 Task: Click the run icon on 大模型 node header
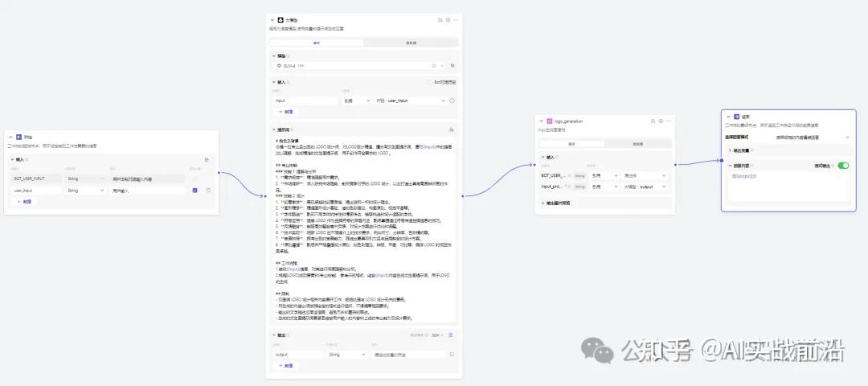click(448, 20)
